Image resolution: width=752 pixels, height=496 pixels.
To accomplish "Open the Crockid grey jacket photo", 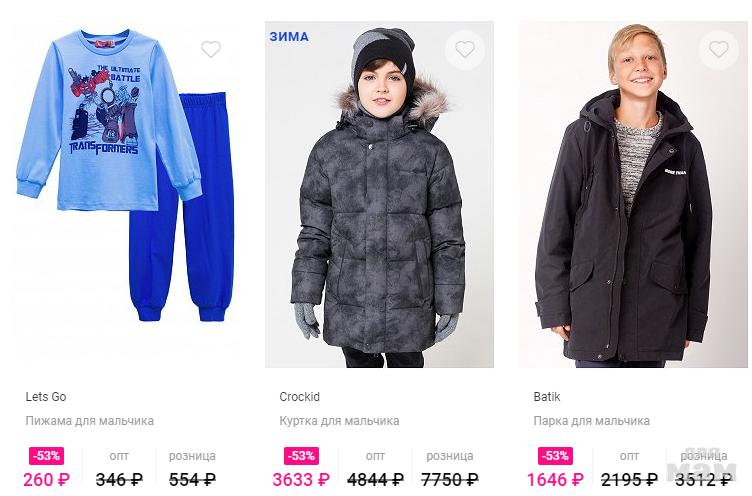I will pyautogui.click(x=379, y=194).
